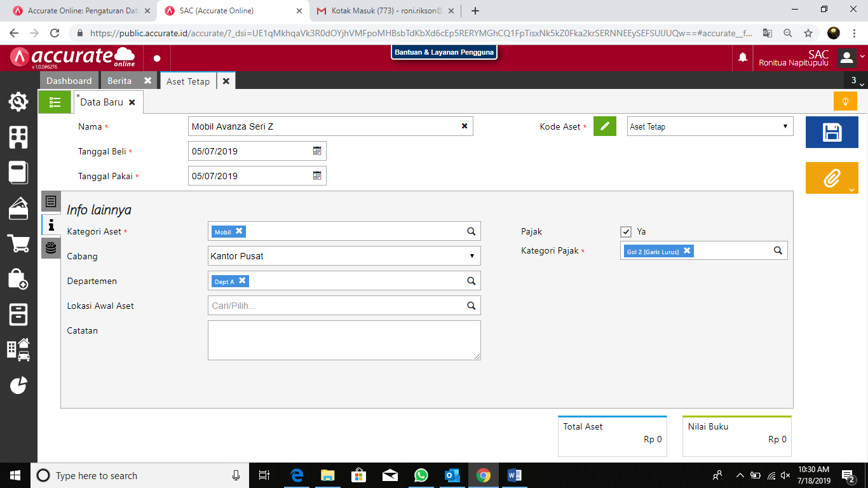Viewport: 868px width, 488px height.
Task: Toggle the Pajak Ya checkbox
Action: (626, 231)
